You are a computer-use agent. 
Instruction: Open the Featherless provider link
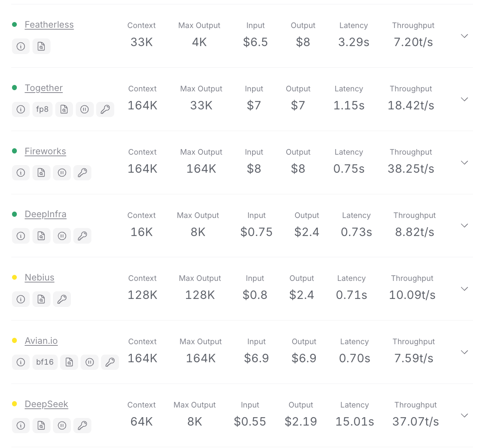click(49, 25)
